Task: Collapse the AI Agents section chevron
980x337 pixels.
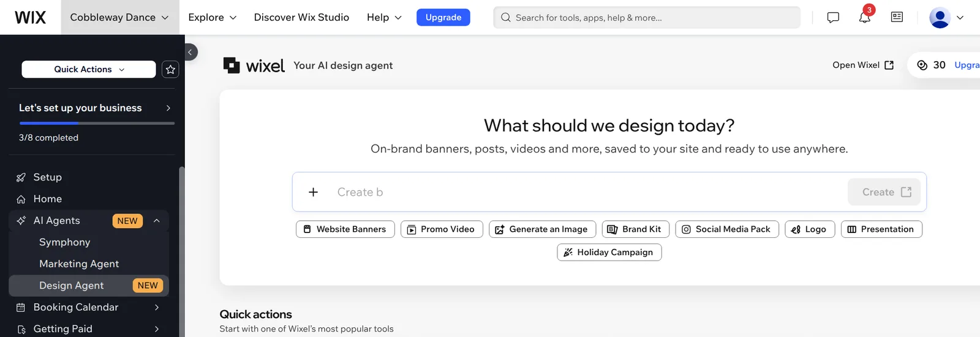Action: pyautogui.click(x=157, y=221)
